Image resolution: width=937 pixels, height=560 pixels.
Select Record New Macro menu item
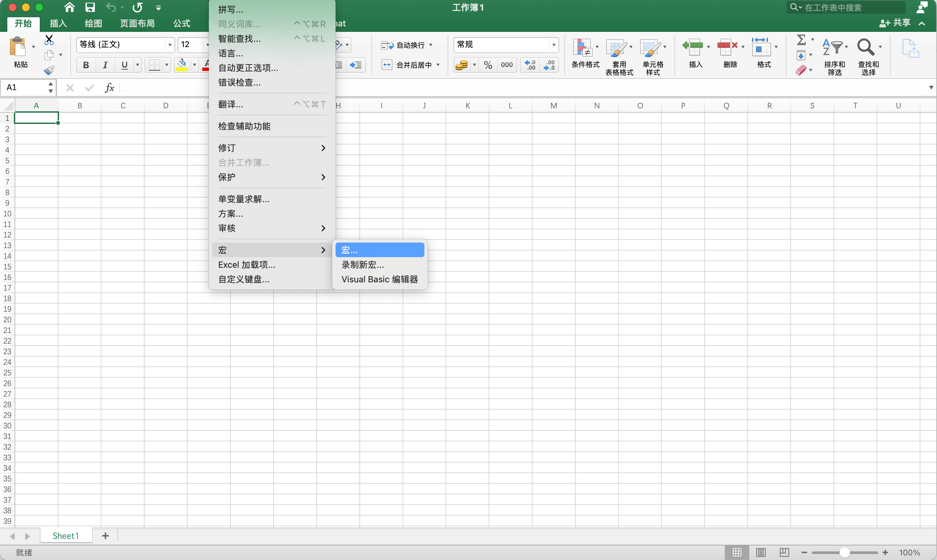pos(362,264)
